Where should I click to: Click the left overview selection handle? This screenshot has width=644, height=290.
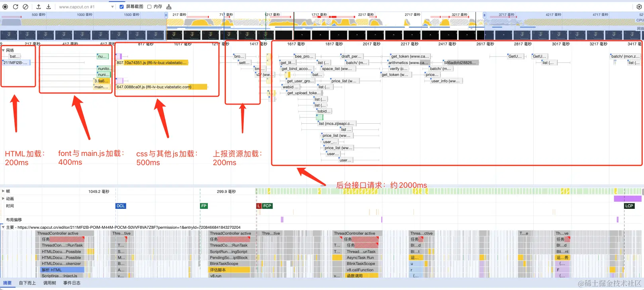click(166, 15)
